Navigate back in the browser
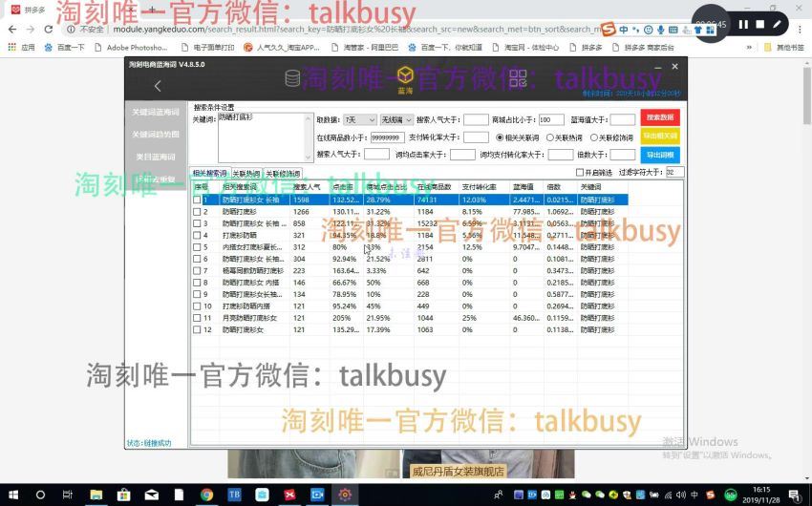 coord(12,30)
